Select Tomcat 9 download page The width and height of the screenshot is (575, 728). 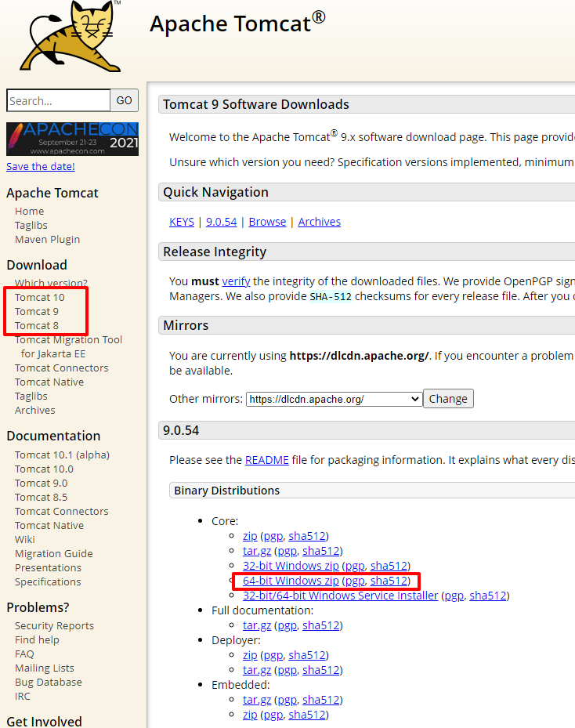pyautogui.click(x=37, y=312)
